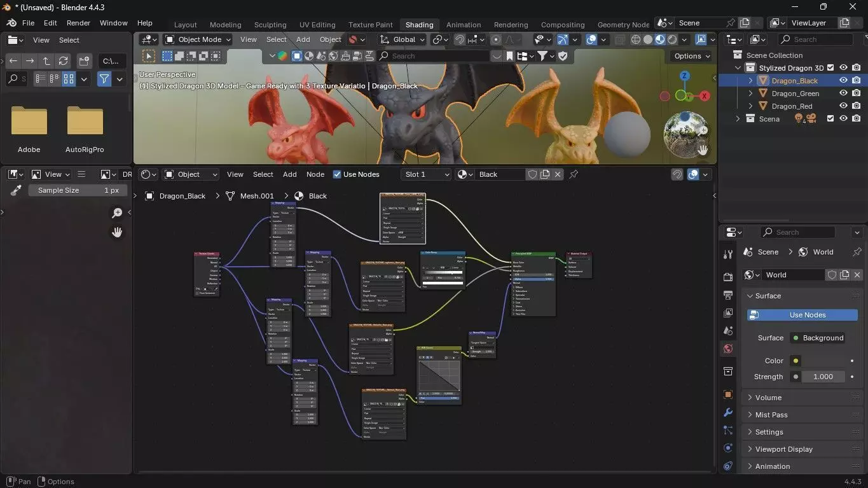Duplicate the Black material with copy icon

coord(545,174)
